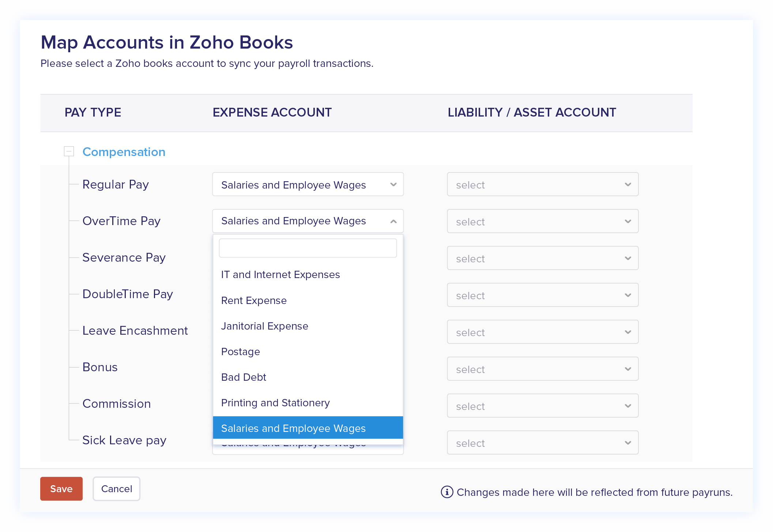Pick Janitorial Expense option
The height and width of the screenshot is (532, 773).
coord(264,326)
